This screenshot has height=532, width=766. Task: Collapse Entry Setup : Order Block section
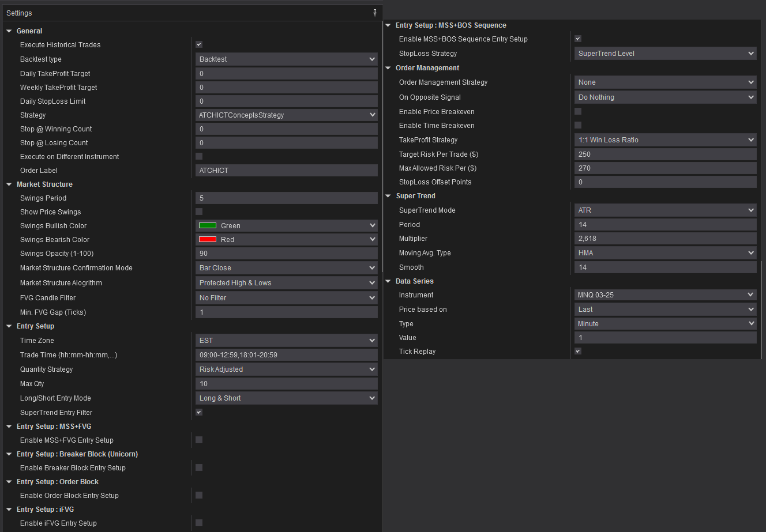pos(9,482)
